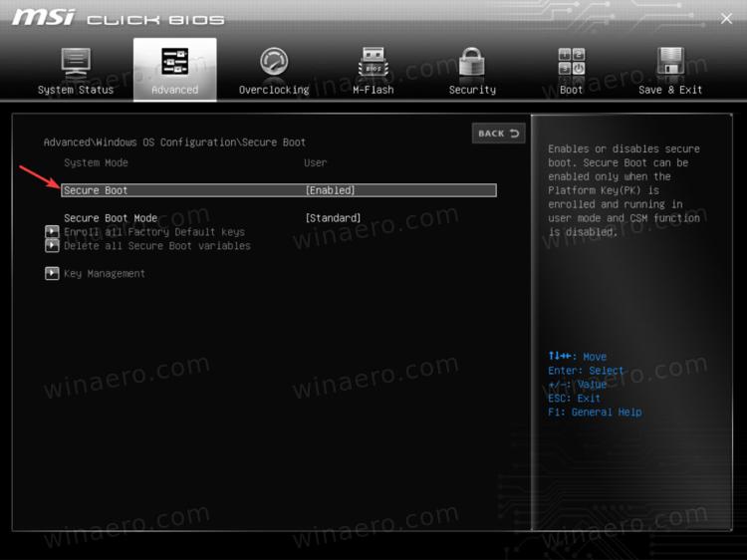Change the Secure Boot [Enabled] value
Viewport: 747px width, 560px height.
(x=330, y=190)
